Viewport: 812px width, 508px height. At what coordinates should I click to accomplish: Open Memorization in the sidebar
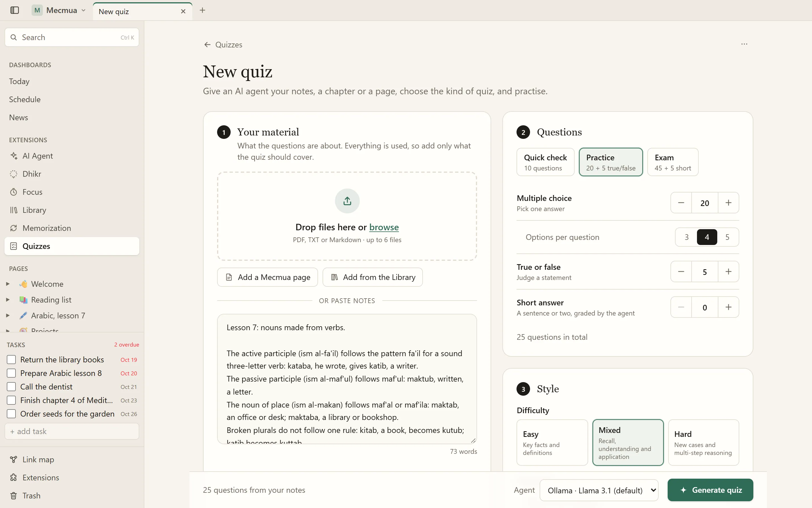coord(72,228)
